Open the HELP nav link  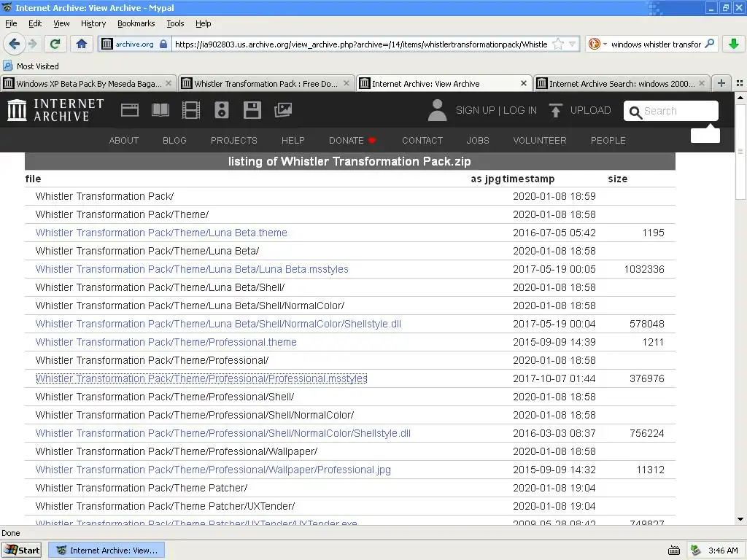[293, 141]
